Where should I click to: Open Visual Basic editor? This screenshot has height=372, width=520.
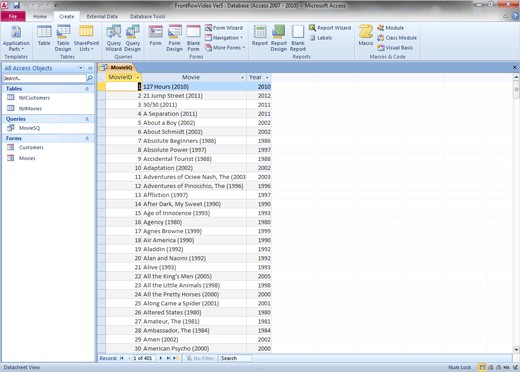(395, 48)
